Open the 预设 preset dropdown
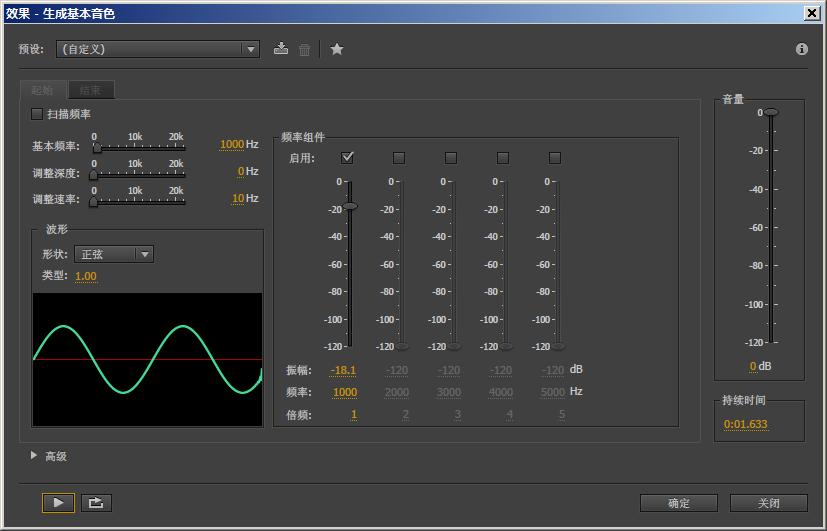 (158, 49)
